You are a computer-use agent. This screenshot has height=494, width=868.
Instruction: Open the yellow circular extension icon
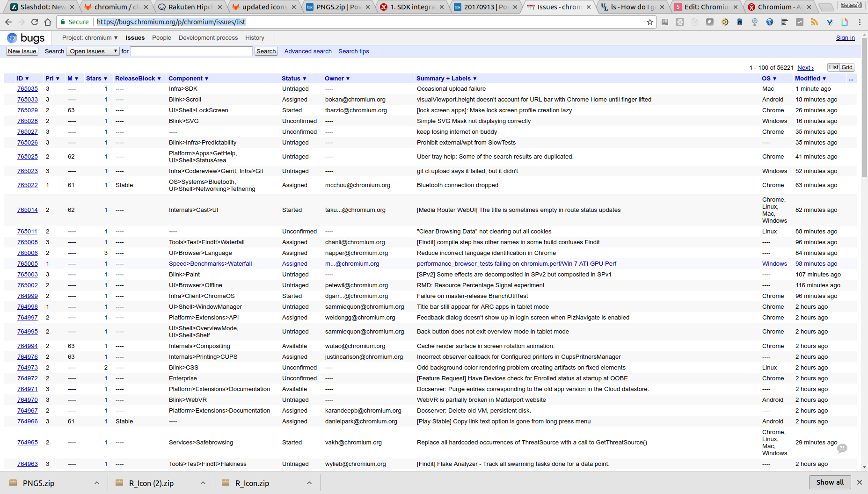(x=725, y=22)
